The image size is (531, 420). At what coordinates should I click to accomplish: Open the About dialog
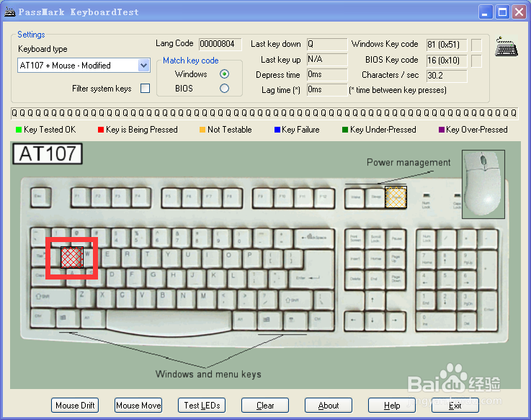329,406
